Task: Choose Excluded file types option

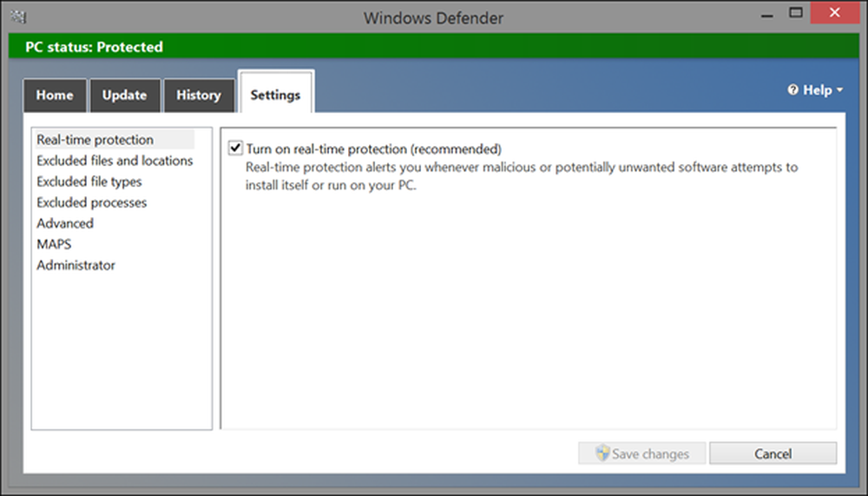Action: 89,182
